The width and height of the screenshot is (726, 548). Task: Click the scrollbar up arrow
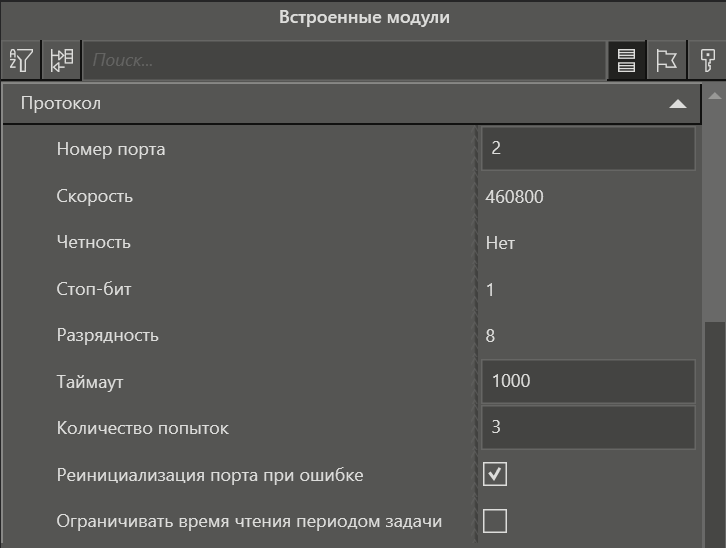(x=714, y=96)
